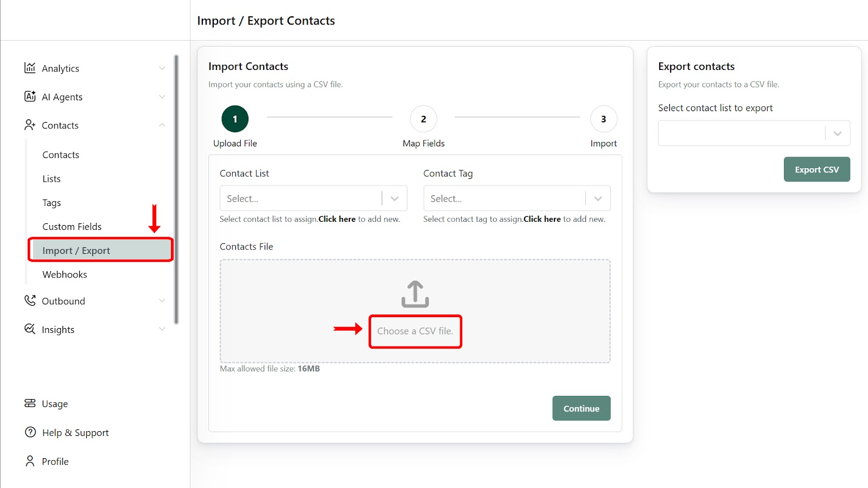The image size is (868, 488).
Task: Collapse the Contacts section chevron
Action: pyautogui.click(x=162, y=125)
